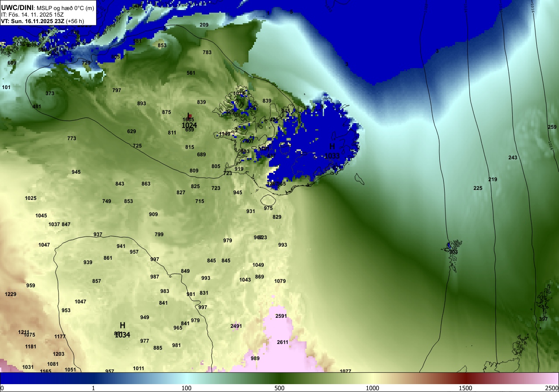Click the 885 height value
Image resolution: width=559 pixels, height=392 pixels.
pos(158,348)
